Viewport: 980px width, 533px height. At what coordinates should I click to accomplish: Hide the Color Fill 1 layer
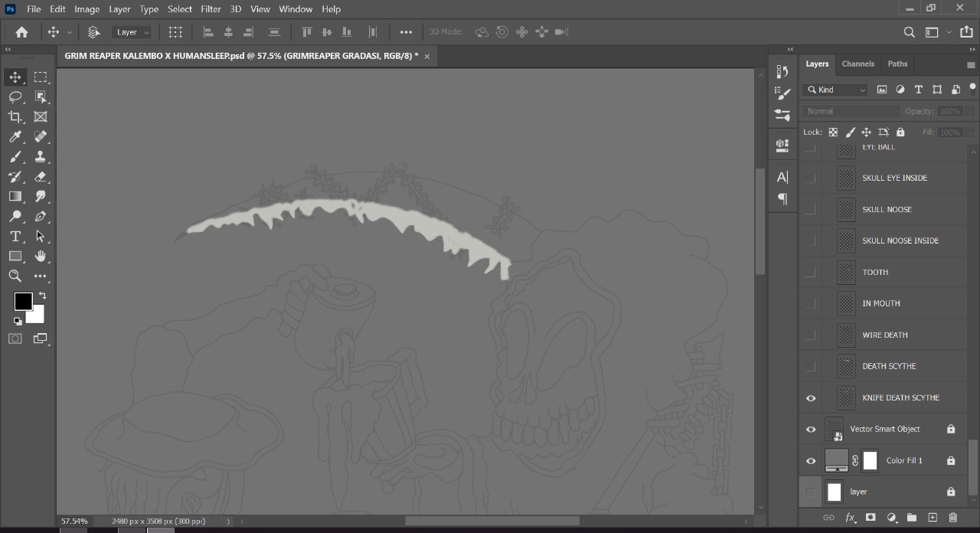coord(811,461)
